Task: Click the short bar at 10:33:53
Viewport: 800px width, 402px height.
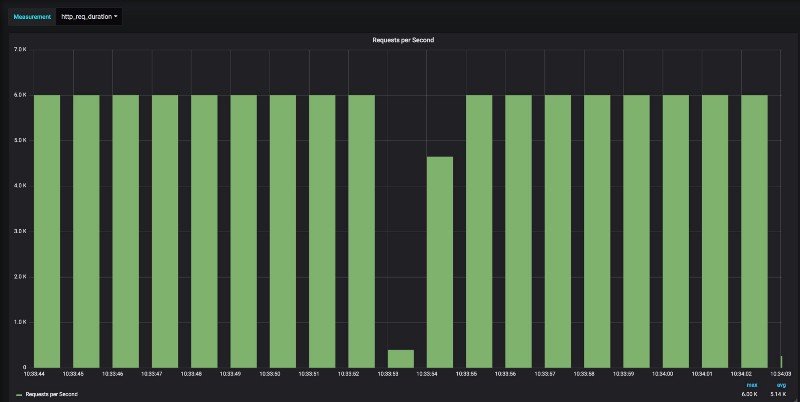Action: pos(401,359)
